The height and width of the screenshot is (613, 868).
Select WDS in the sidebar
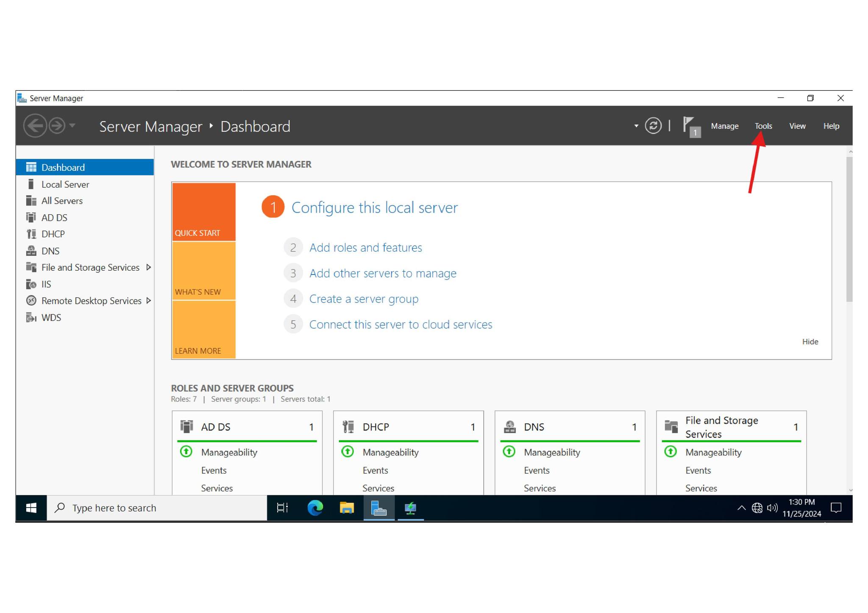85,318
